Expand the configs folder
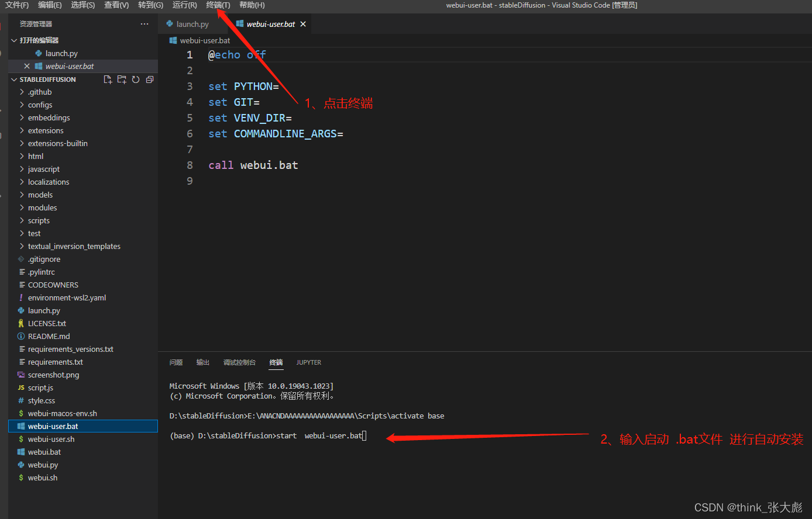 83,105
